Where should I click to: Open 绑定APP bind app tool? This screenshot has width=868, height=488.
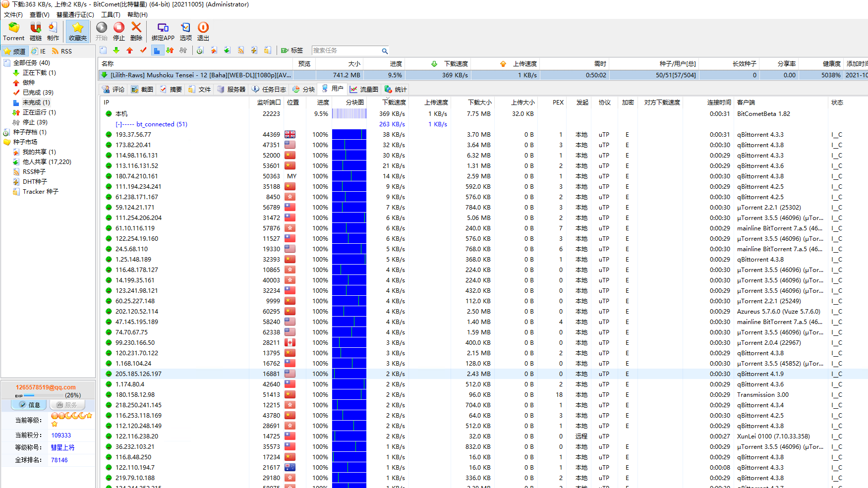163,31
